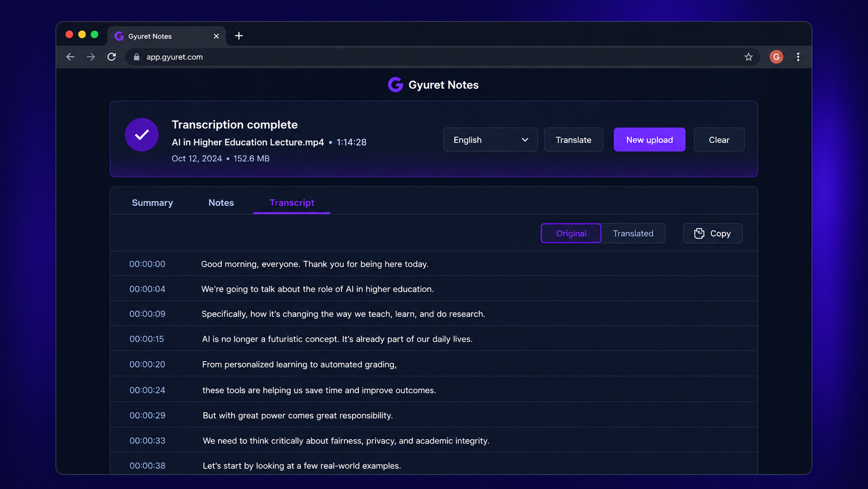Jump to timestamp 00:00:20

147,364
